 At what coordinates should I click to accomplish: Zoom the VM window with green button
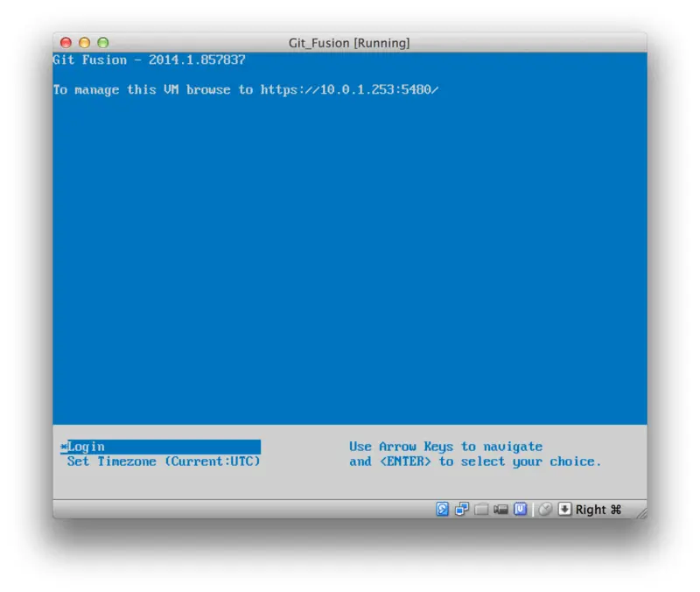[x=102, y=42]
